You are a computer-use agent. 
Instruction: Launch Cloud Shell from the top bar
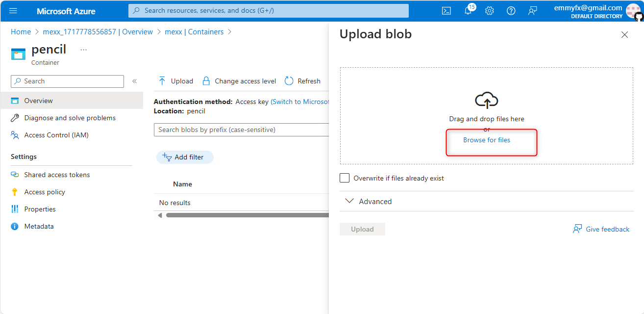(446, 11)
